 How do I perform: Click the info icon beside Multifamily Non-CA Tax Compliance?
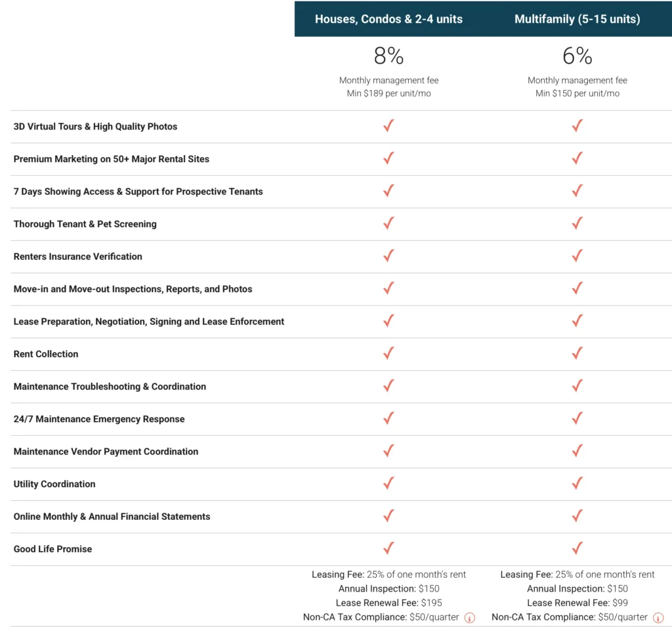coord(659,617)
